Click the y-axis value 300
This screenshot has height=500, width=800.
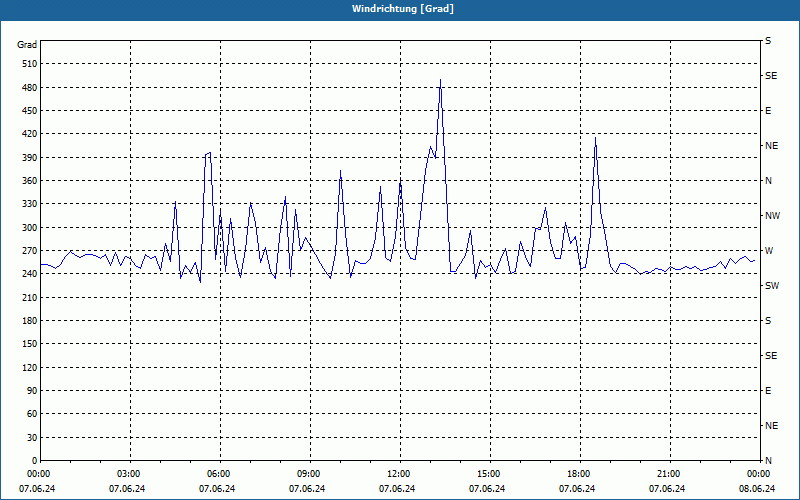[30, 228]
